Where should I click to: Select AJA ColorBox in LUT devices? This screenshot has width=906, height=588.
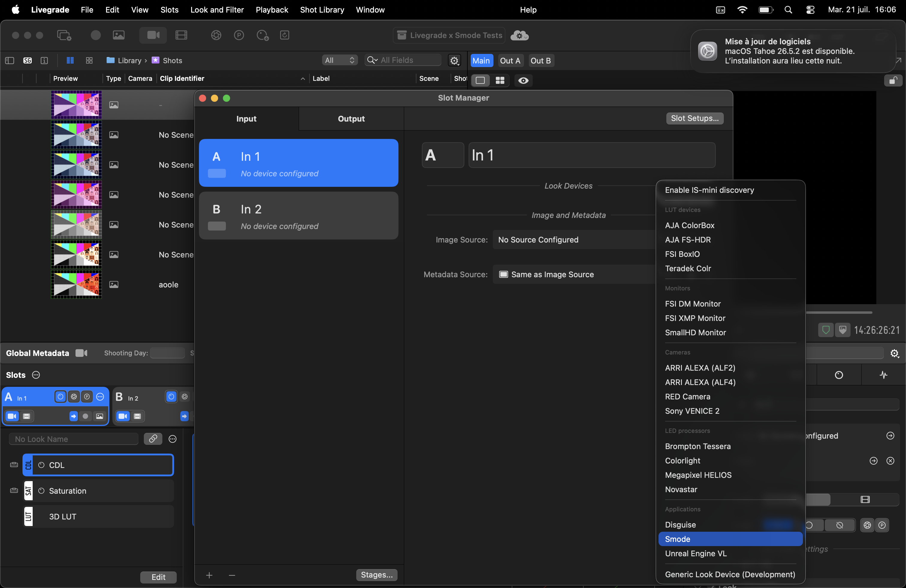click(730, 225)
